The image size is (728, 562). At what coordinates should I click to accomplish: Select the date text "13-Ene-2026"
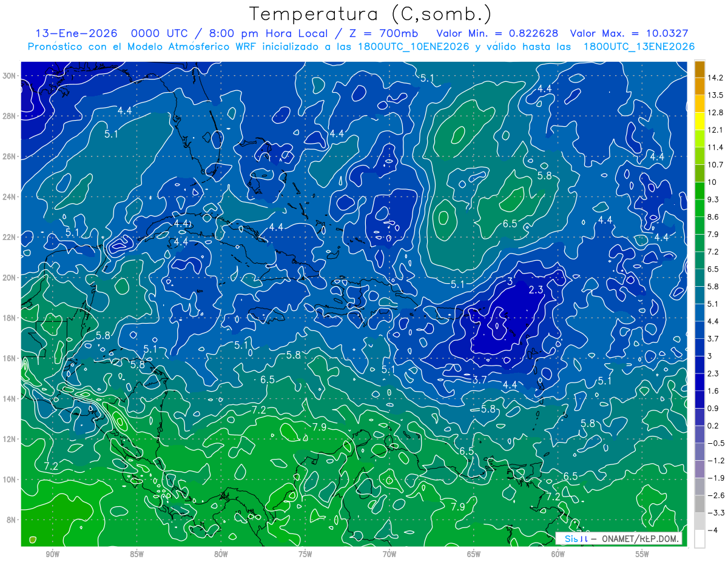pos(76,33)
